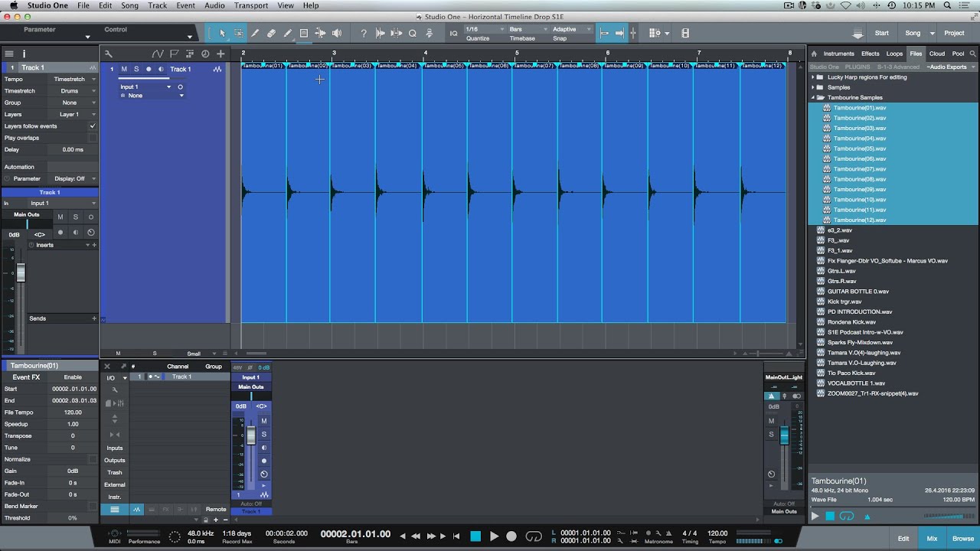980x551 pixels.
Task: Select the Split tool
Action: coord(255,33)
